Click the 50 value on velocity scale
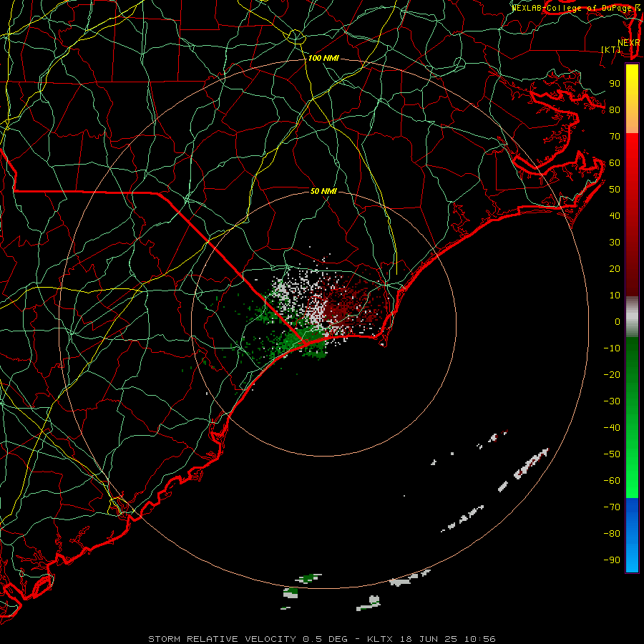Viewport: 644px width, 644px height. [615, 190]
